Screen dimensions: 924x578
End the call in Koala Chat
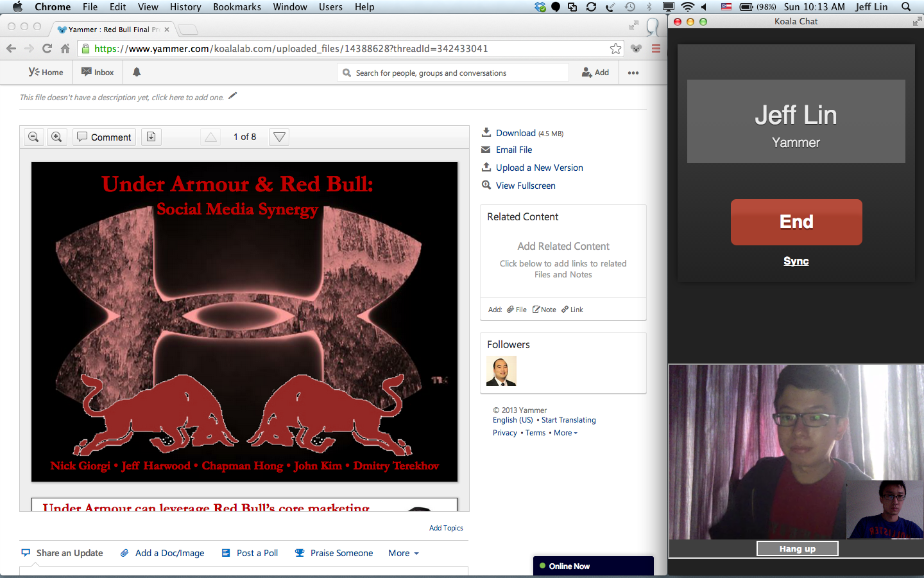coord(796,222)
